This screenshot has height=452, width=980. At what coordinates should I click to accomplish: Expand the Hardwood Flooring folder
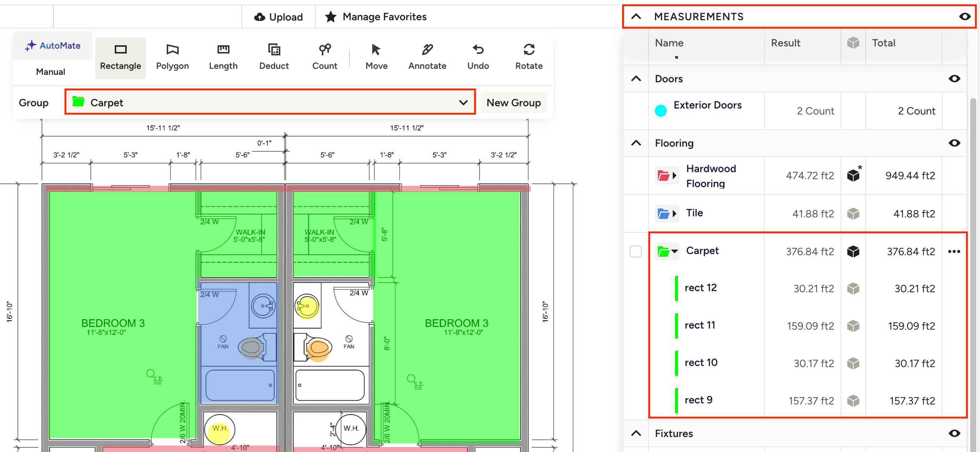pyautogui.click(x=674, y=175)
